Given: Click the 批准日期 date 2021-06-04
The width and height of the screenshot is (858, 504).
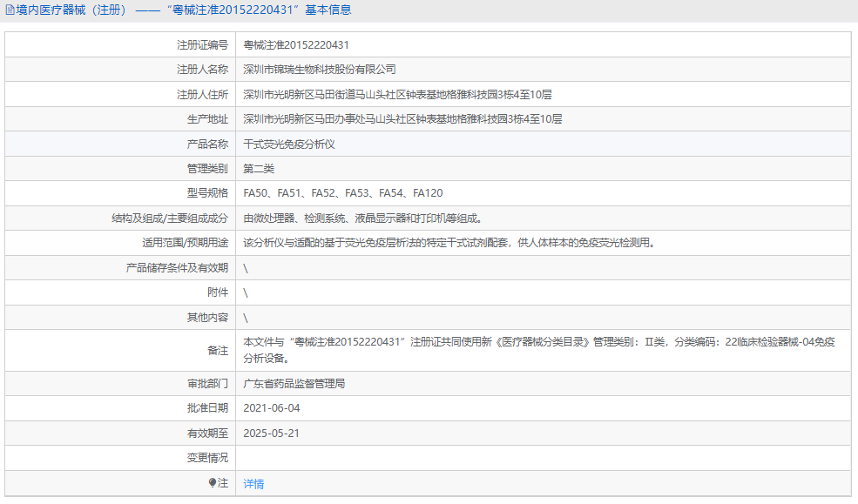Looking at the screenshot, I should tap(272, 408).
